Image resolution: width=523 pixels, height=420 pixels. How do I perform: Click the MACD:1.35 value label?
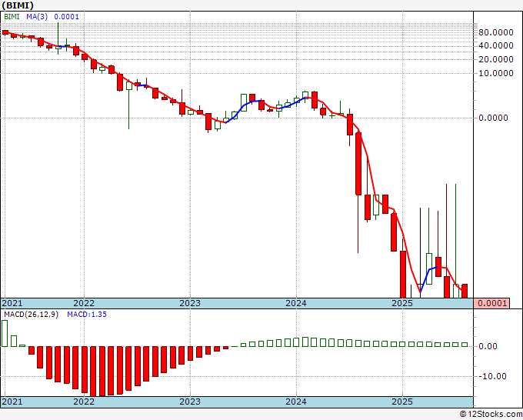pyautogui.click(x=87, y=315)
